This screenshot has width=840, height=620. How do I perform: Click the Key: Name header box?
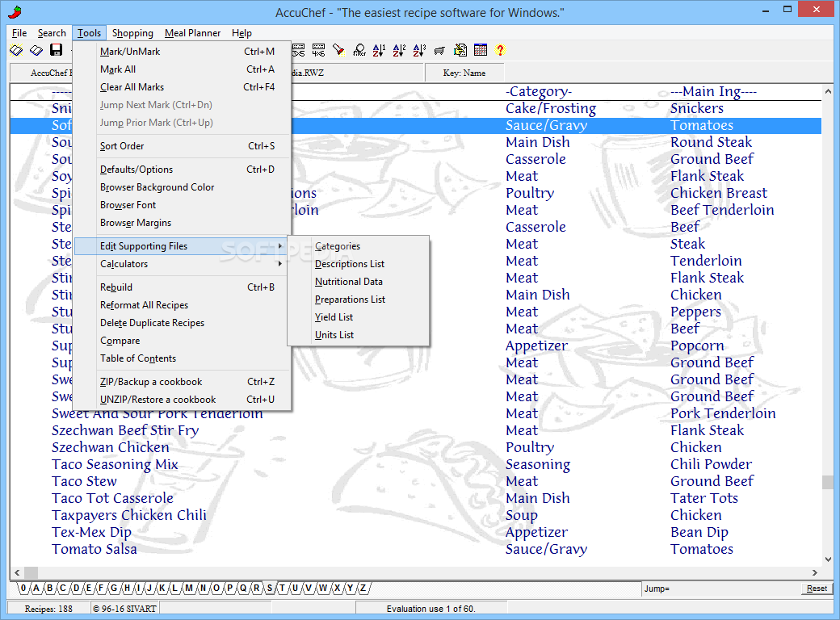464,73
